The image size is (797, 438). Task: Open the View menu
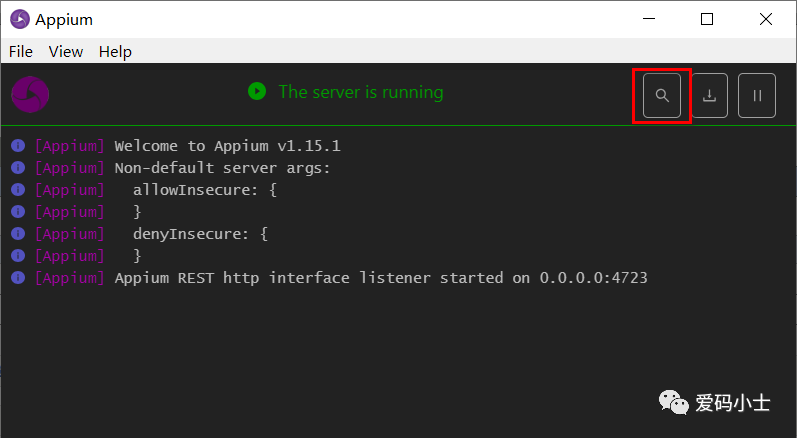(66, 51)
